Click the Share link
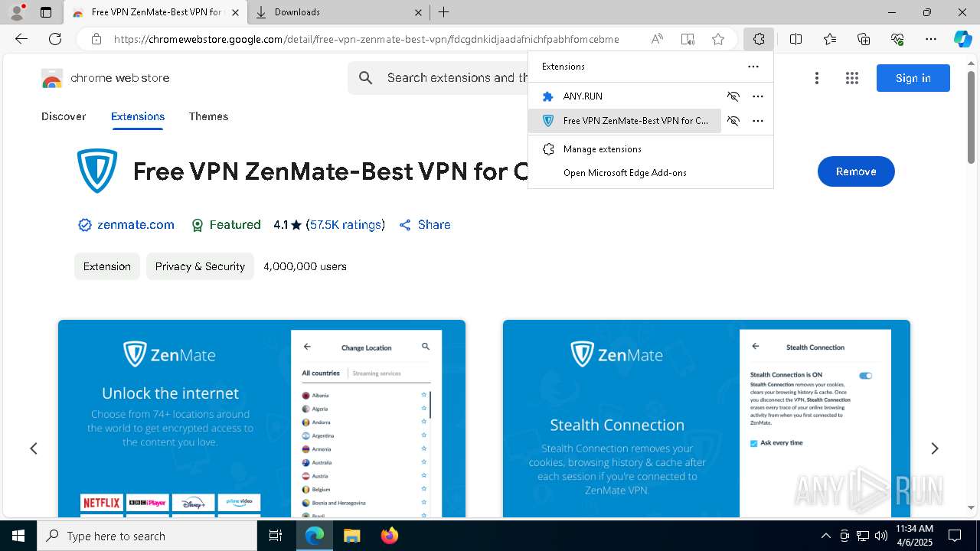 click(425, 225)
